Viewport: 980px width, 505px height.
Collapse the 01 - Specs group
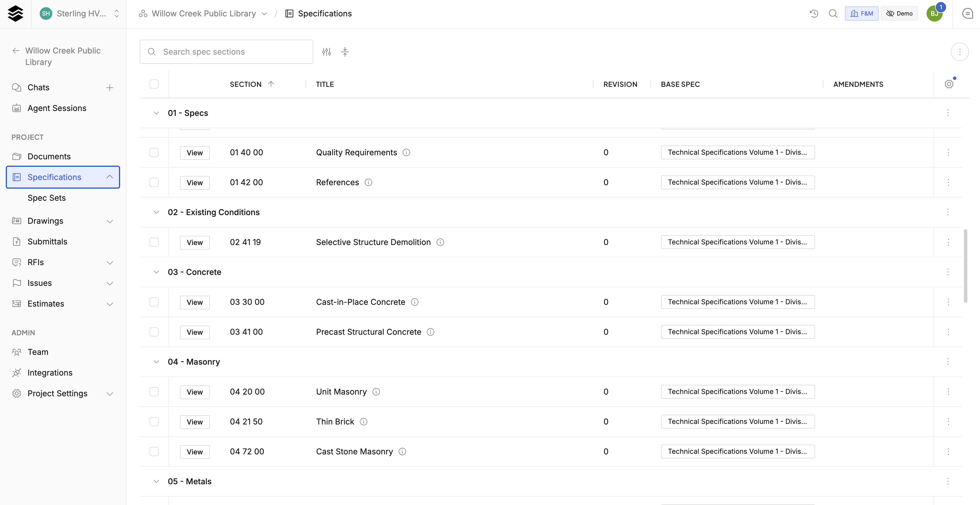pyautogui.click(x=156, y=113)
